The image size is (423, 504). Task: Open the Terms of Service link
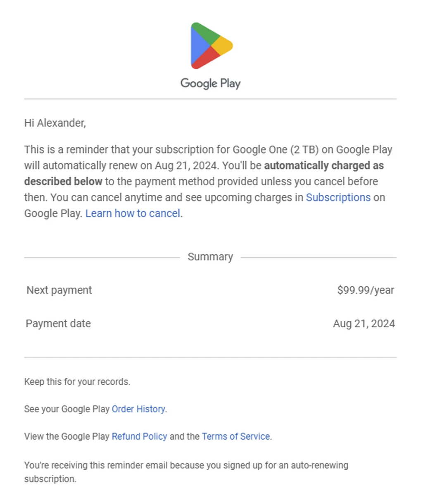[x=236, y=436]
